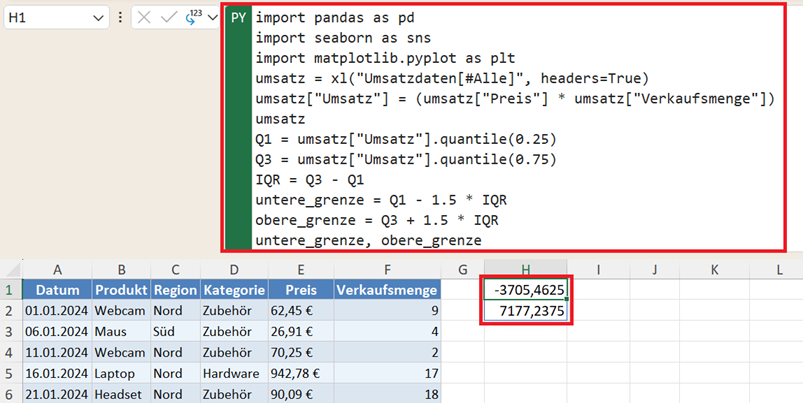The height and width of the screenshot is (403, 803).
Task: Click the three-dot handle beside the Name Box
Action: click(120, 18)
